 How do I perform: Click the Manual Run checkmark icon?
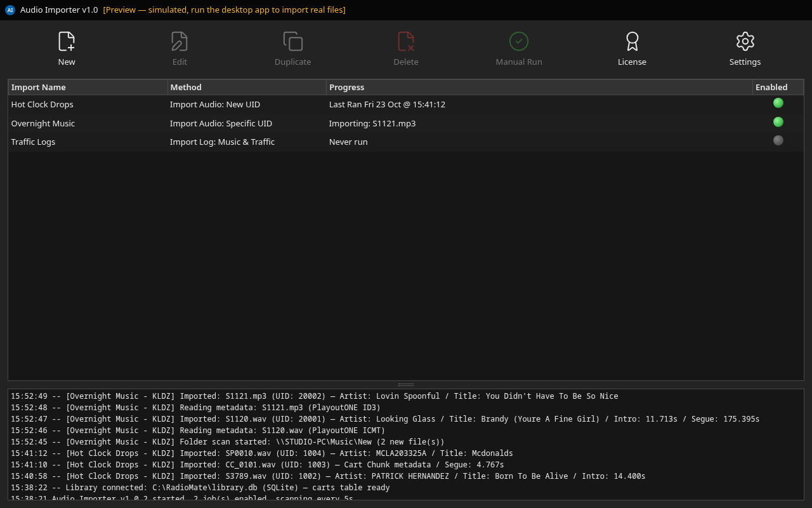(519, 41)
